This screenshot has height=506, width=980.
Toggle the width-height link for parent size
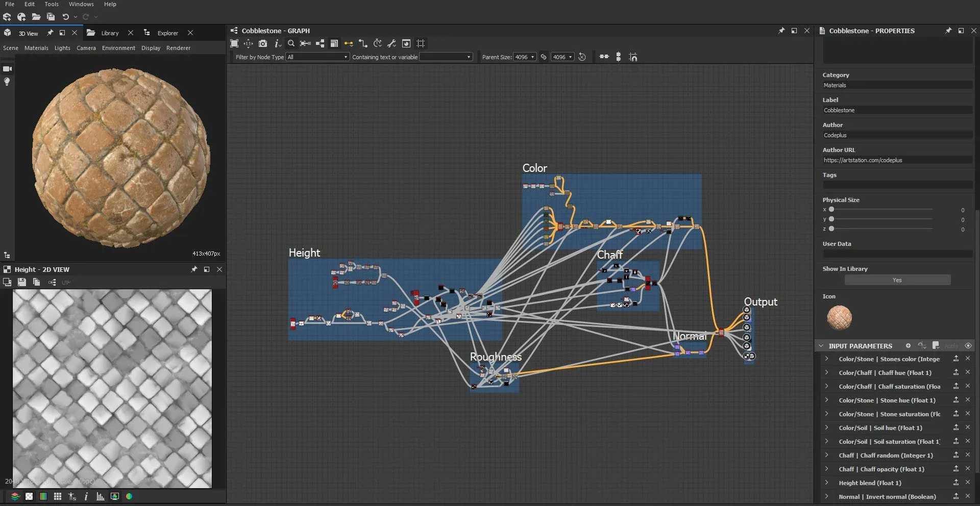pyautogui.click(x=544, y=57)
